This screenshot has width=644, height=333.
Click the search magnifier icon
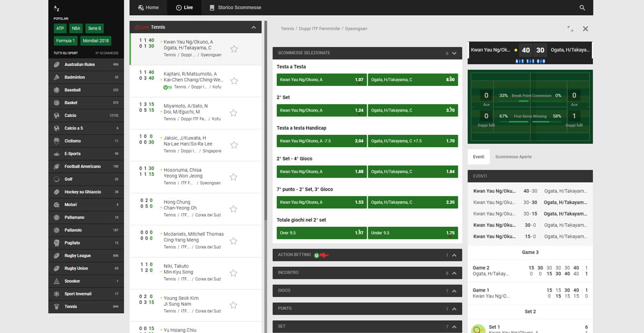tap(582, 8)
